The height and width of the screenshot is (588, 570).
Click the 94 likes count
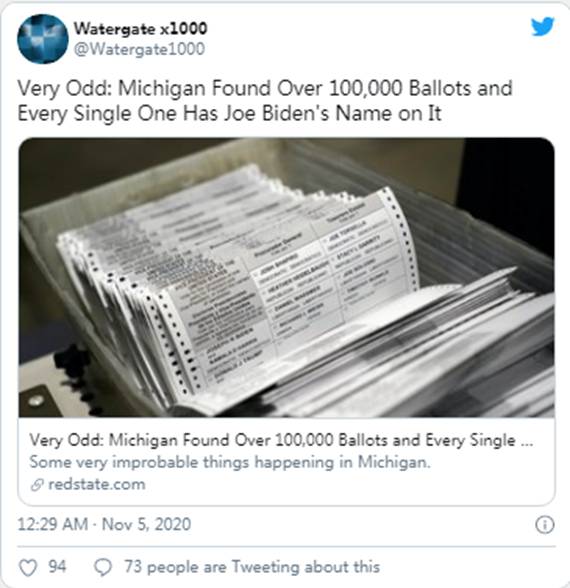57,567
